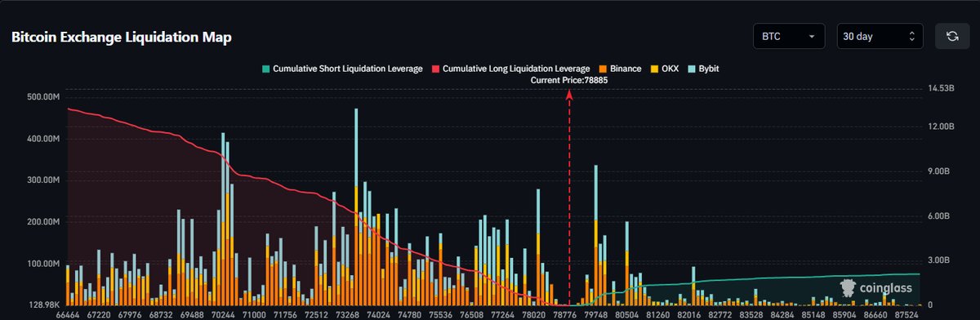This screenshot has width=980, height=320.
Task: Click the 500.00M left axis label
Action: tap(44, 97)
